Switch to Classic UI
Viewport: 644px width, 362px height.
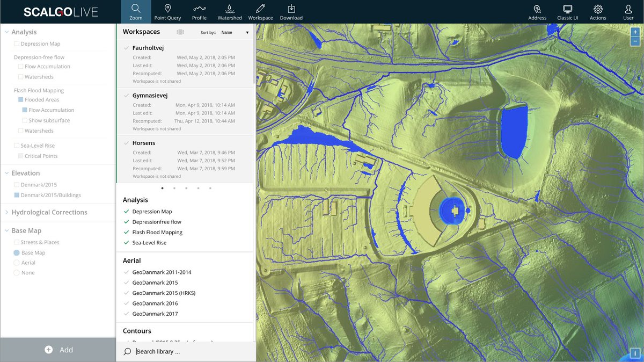pos(567,12)
